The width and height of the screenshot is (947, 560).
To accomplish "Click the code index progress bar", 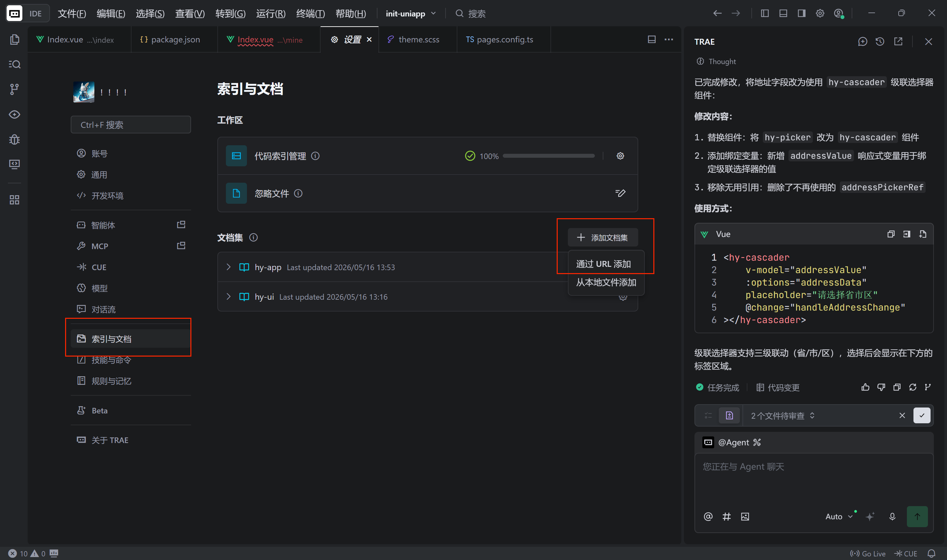I will pos(548,156).
